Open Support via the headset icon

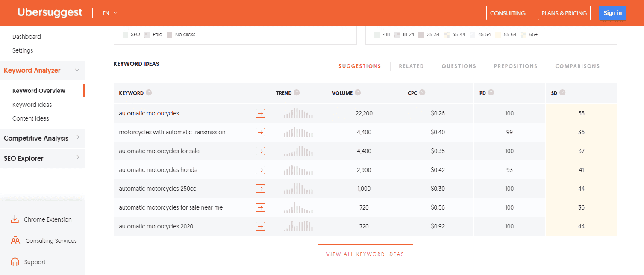15,262
